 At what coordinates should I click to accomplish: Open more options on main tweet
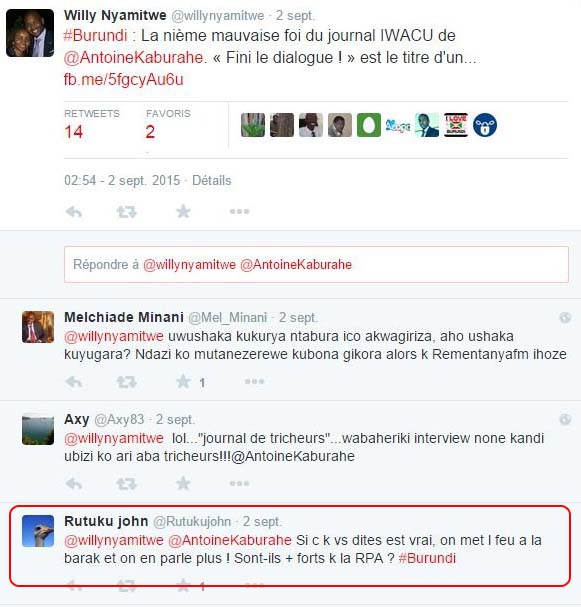[240, 211]
